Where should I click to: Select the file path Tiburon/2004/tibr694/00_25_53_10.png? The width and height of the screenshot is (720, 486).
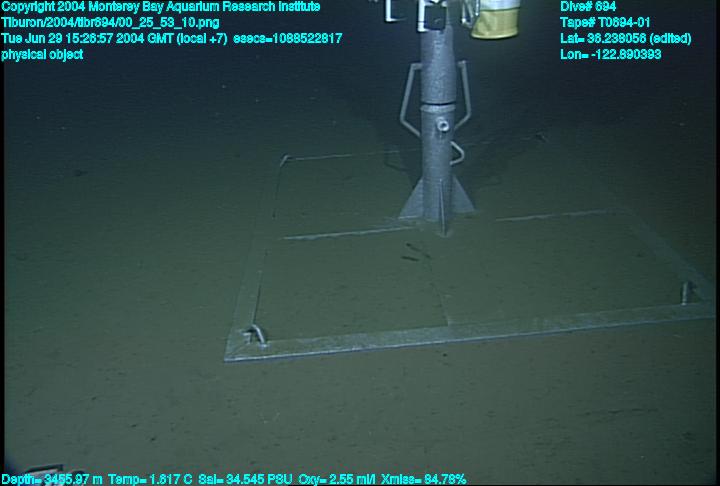click(110, 23)
